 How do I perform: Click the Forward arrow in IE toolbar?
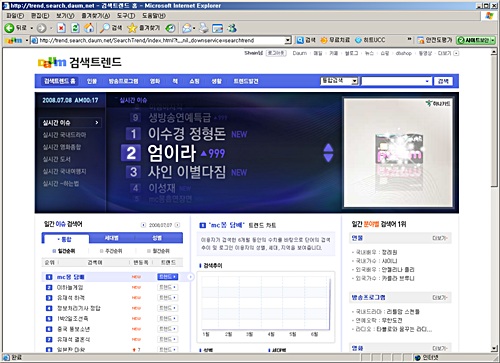coord(41,28)
